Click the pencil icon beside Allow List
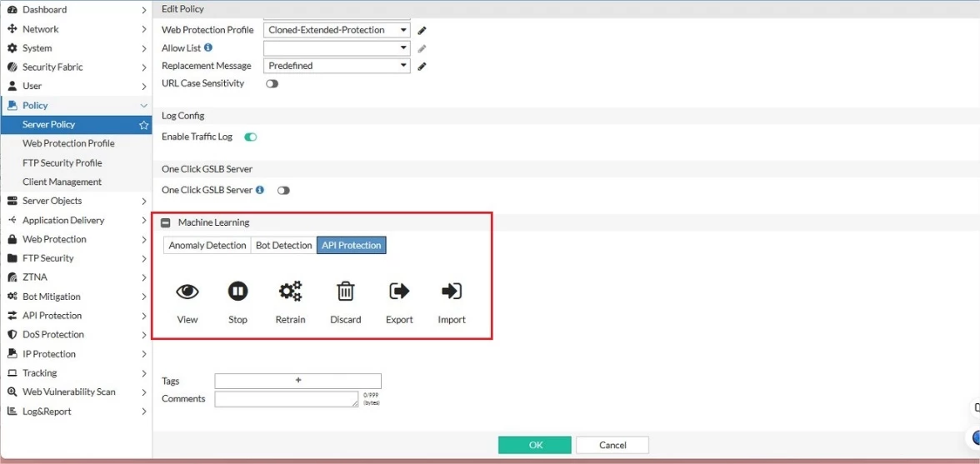 422,48
